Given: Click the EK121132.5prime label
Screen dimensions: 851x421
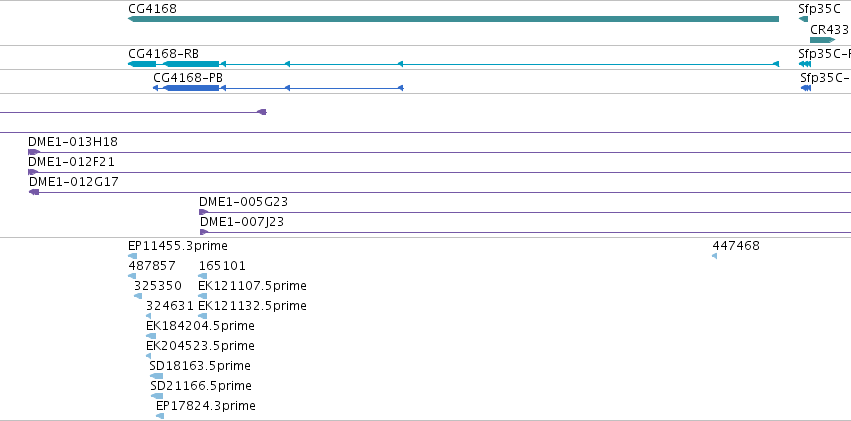Looking at the screenshot, I should (252, 307).
